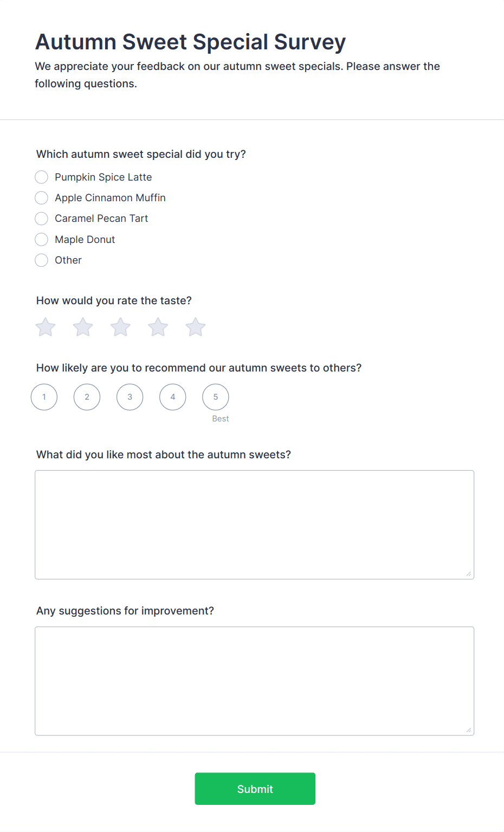
Task: Click resize handle of the suggestions text area
Action: pos(469,730)
